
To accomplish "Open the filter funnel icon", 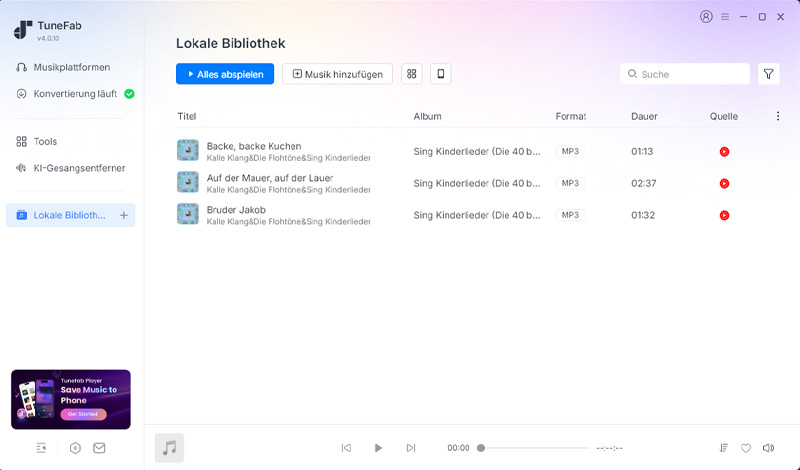I will click(768, 74).
